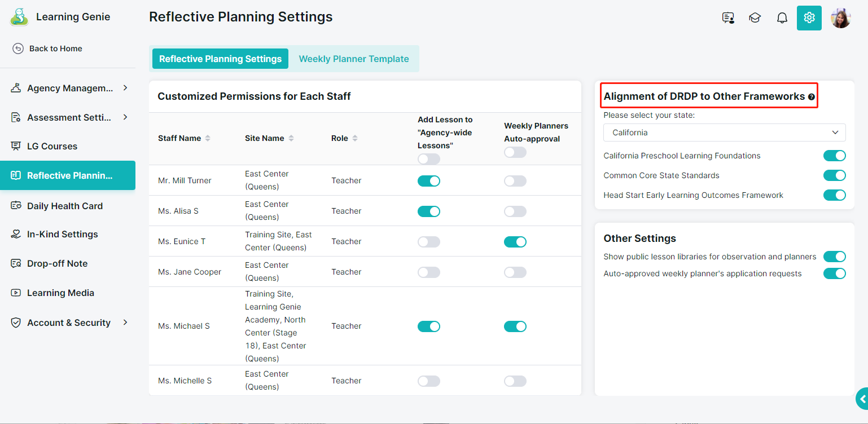Click the LG Courses sidebar icon
Viewport: 868px width, 424px height.
[x=16, y=146]
